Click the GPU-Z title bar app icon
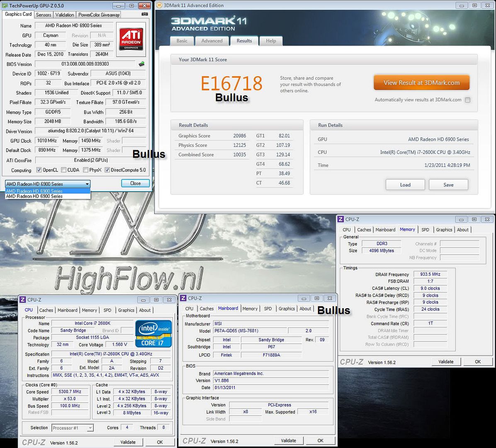Image resolution: width=496 pixels, height=448 pixels. tap(5, 6)
